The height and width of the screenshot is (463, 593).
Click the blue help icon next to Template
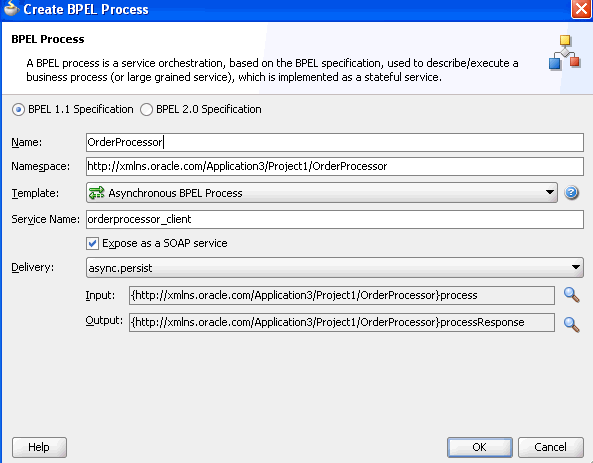pyautogui.click(x=571, y=193)
